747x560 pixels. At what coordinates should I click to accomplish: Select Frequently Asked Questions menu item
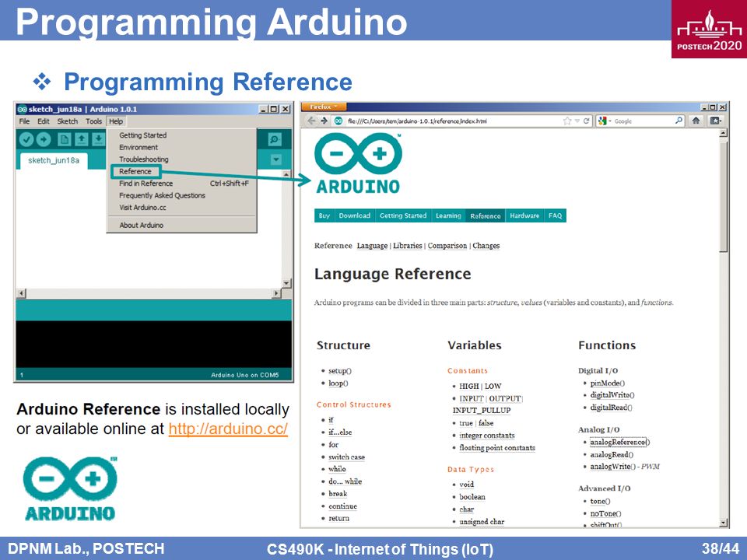click(x=181, y=195)
